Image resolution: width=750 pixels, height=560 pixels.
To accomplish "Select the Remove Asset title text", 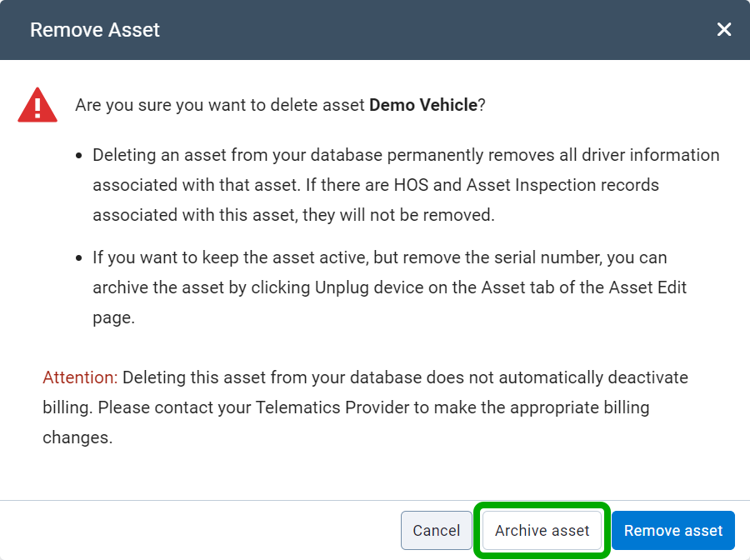I will click(x=94, y=29).
